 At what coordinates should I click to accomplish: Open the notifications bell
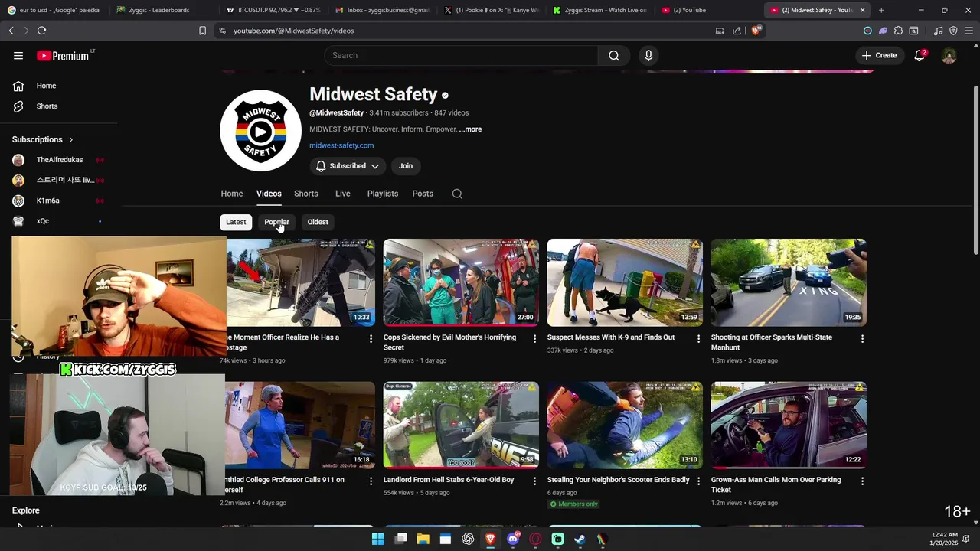920,55
